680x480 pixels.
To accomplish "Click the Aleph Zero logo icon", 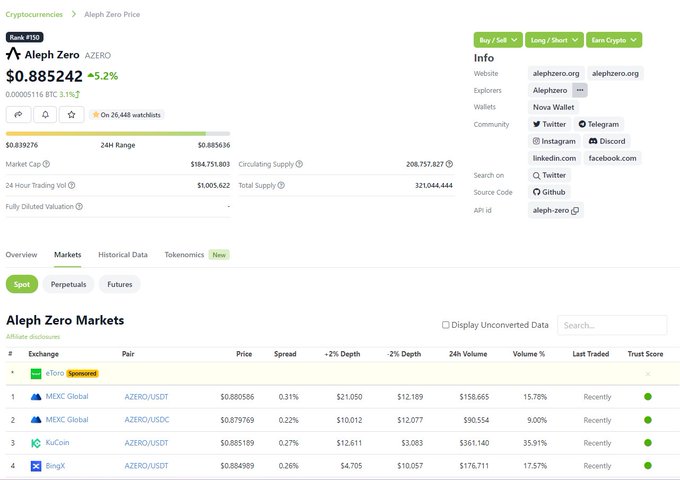I will [13, 54].
